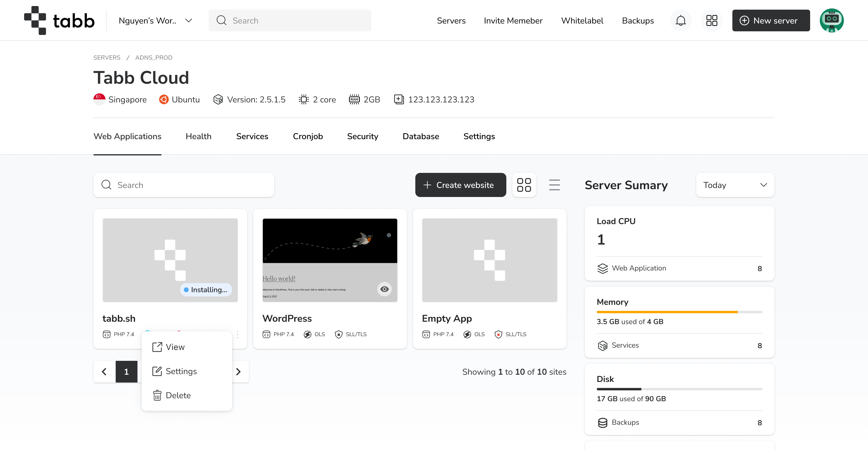The width and height of the screenshot is (868, 450).
Task: Click the PHP icon on WordPress card
Action: [x=266, y=334]
